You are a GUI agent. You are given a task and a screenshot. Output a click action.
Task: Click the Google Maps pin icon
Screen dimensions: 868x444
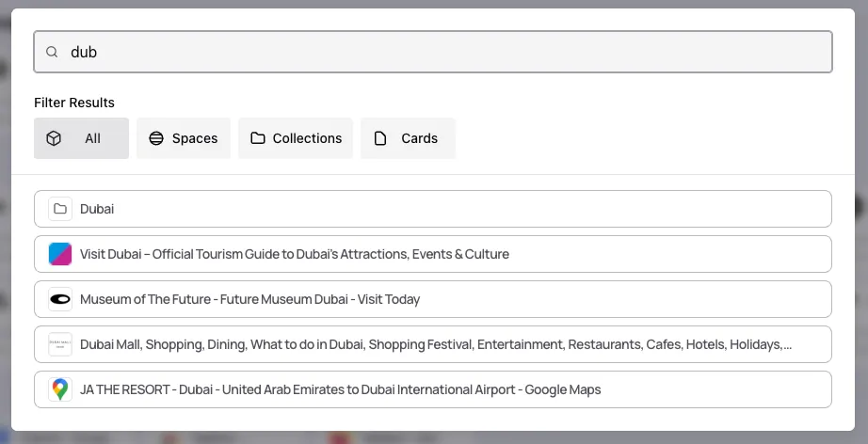60,389
